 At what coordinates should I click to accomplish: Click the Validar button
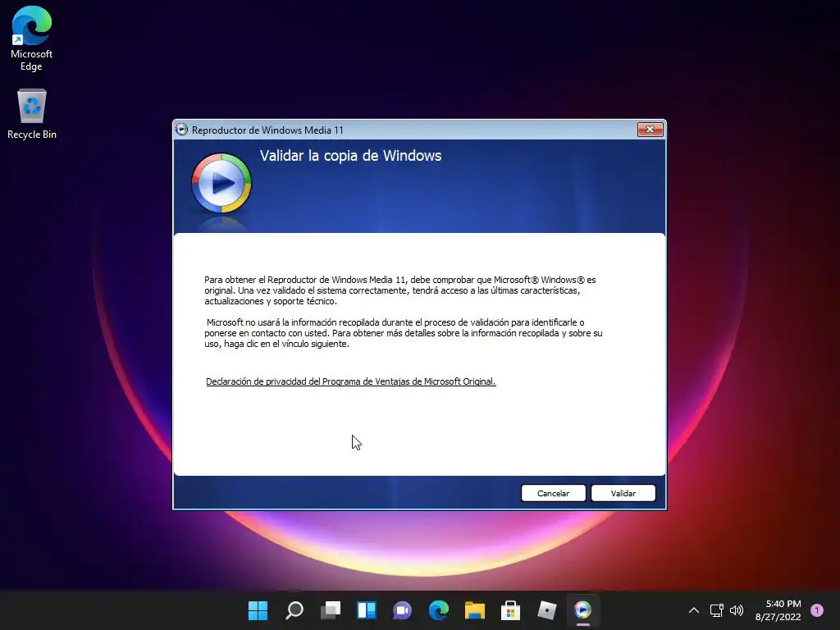[x=623, y=493]
